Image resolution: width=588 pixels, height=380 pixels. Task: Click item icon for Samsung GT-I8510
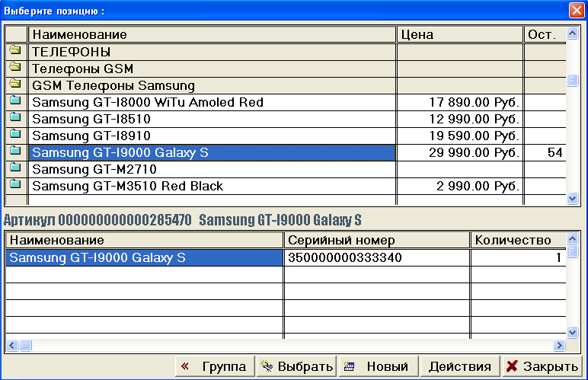pyautogui.click(x=15, y=117)
